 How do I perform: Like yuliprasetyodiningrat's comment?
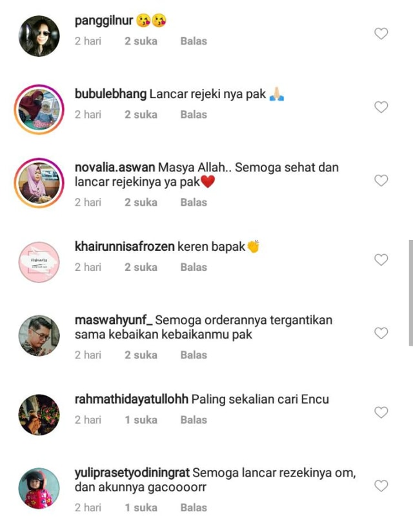[x=381, y=486]
